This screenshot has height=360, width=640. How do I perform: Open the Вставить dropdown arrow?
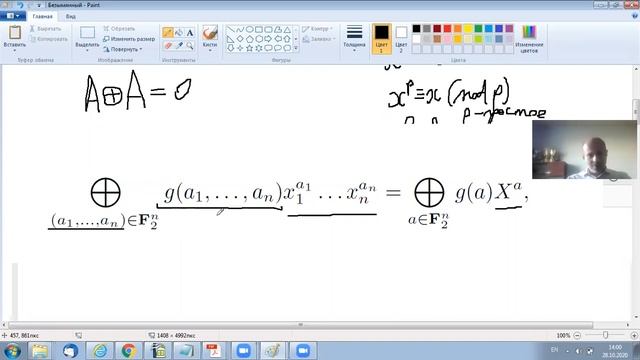point(15,50)
